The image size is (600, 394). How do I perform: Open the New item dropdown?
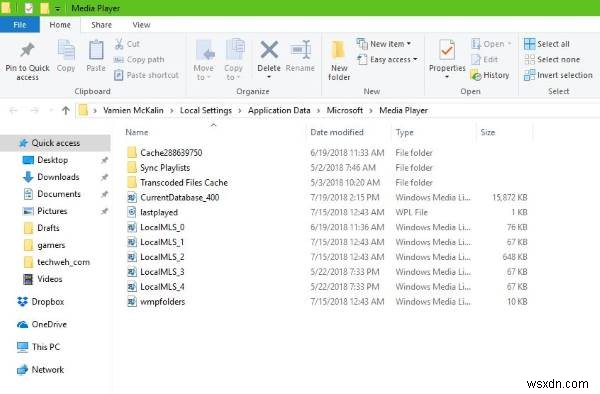(384, 44)
